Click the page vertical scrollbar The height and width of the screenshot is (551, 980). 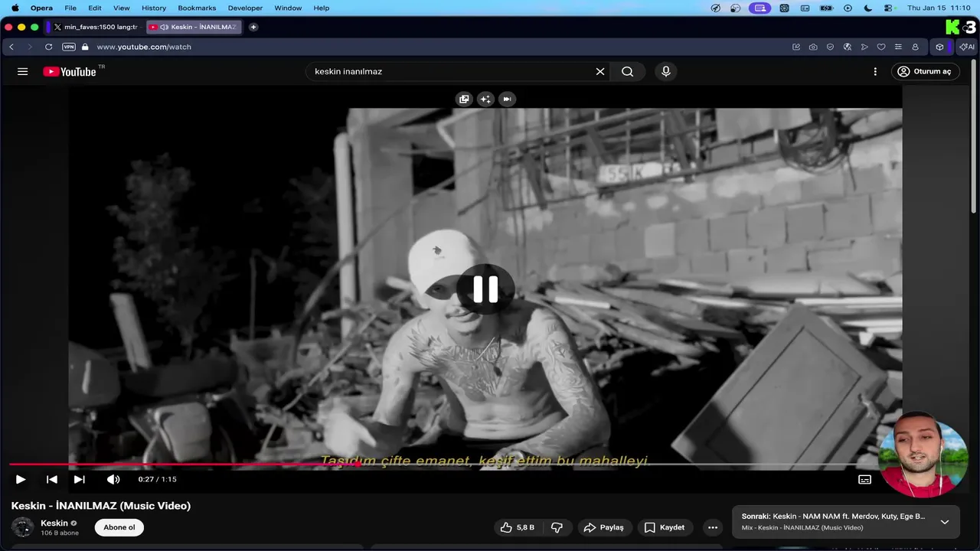point(974,138)
